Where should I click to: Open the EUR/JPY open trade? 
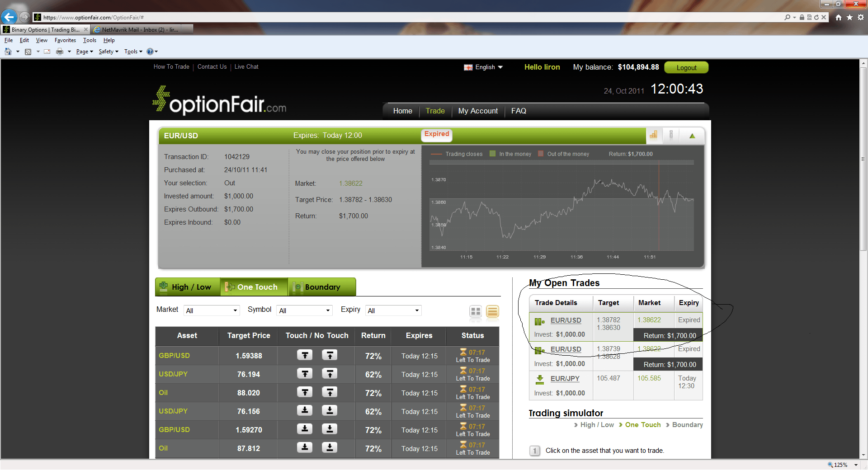(x=565, y=379)
